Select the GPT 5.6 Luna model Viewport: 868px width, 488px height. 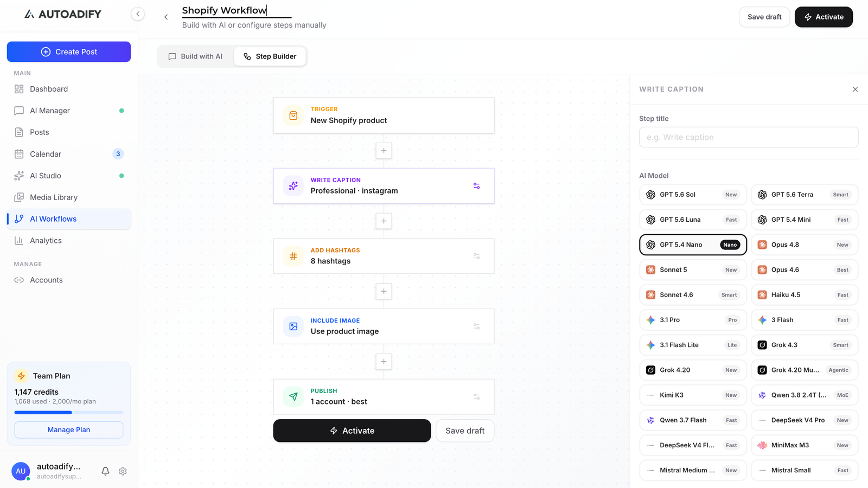coord(693,220)
